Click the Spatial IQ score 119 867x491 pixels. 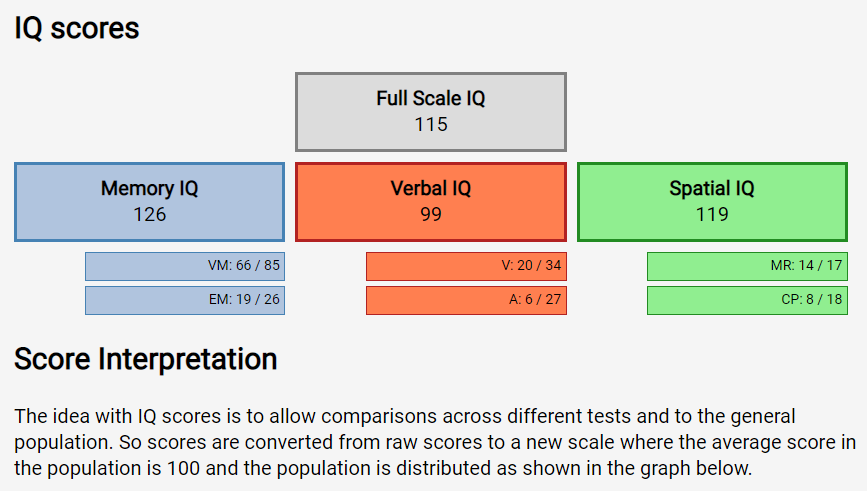click(x=712, y=214)
